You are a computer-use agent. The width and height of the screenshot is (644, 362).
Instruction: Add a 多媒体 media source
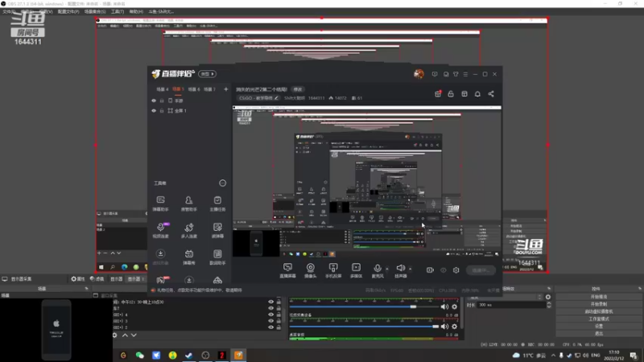click(356, 270)
